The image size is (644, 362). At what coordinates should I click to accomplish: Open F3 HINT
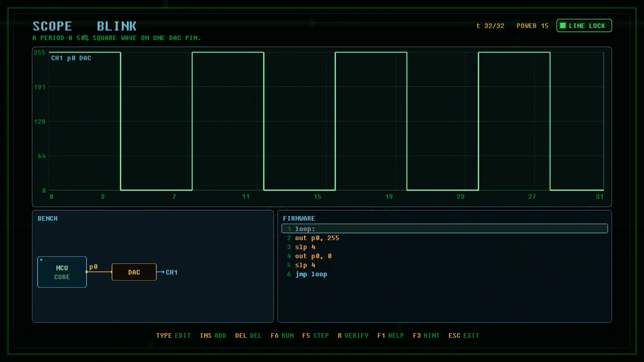tap(426, 336)
